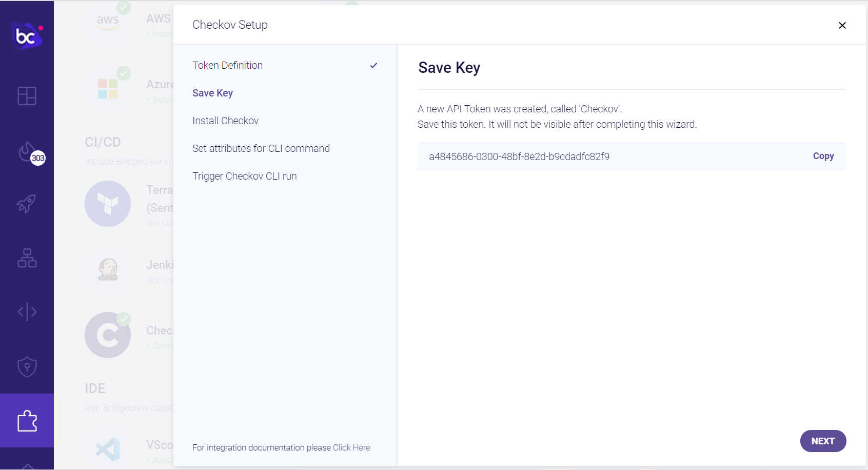Copy the API token
Screen dimensions: 868x470
click(x=823, y=156)
